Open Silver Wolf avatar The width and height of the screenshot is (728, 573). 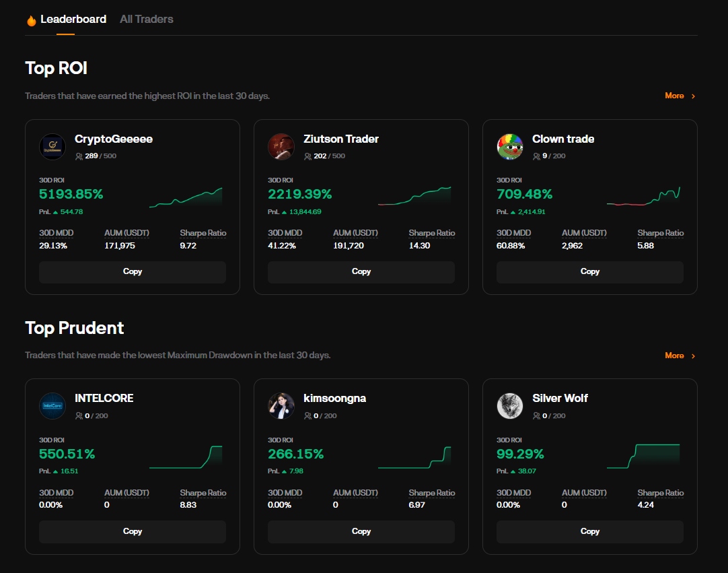pos(510,406)
